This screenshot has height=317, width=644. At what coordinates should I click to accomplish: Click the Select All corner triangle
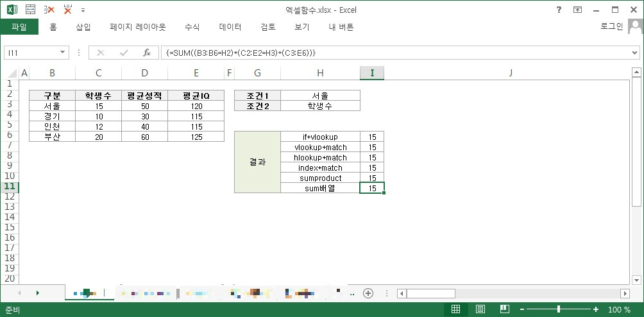click(x=13, y=73)
